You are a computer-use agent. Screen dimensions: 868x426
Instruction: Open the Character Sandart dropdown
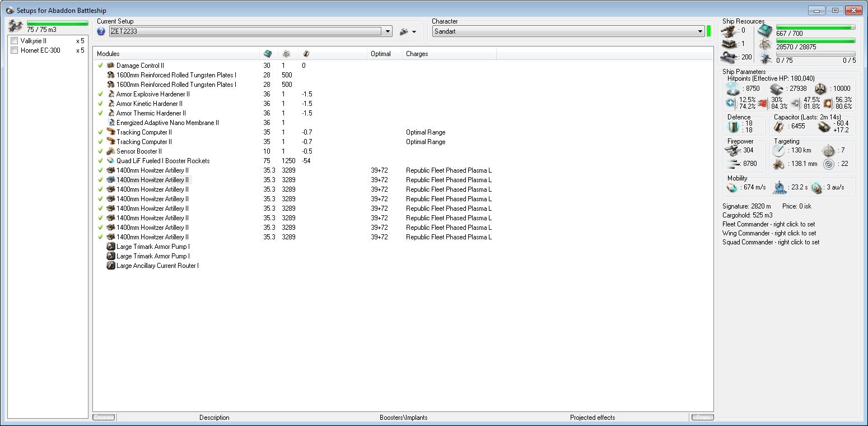pyautogui.click(x=701, y=31)
